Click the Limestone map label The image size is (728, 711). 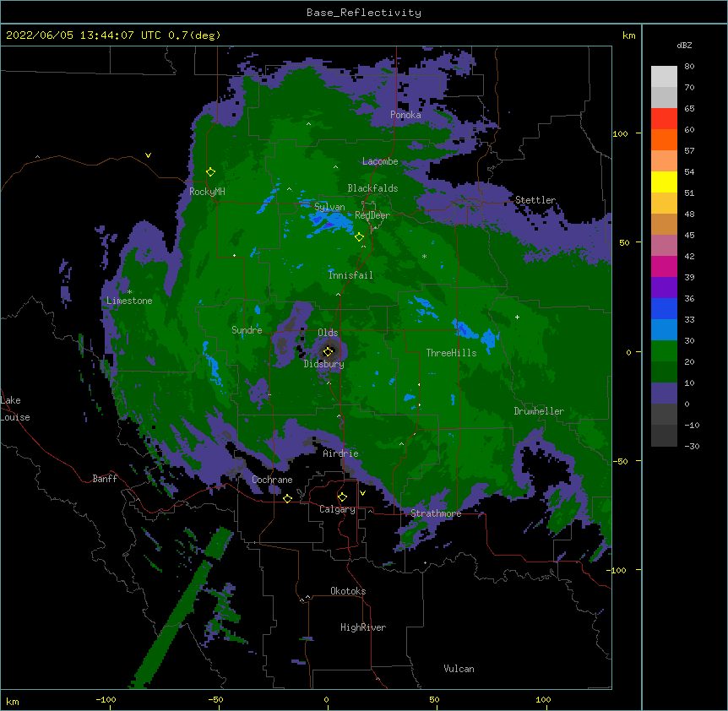[x=129, y=301]
